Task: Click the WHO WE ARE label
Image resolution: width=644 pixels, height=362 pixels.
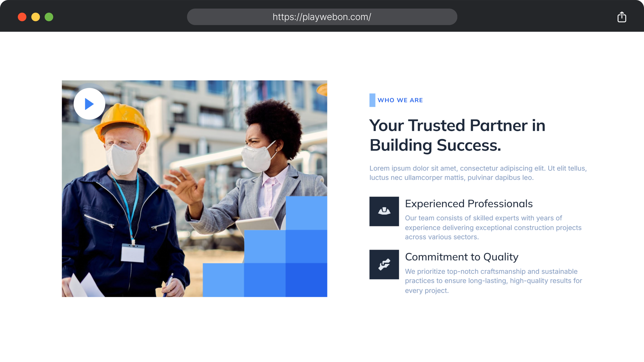Action: (x=400, y=100)
